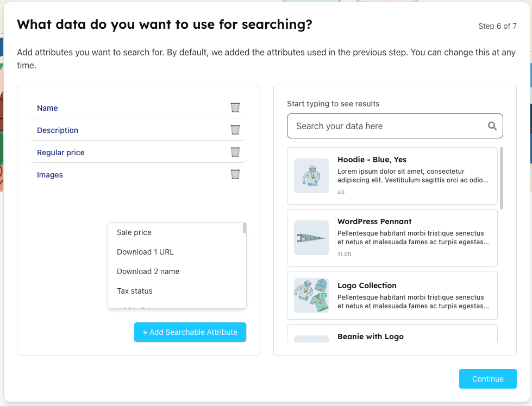This screenshot has height=406, width=532.
Task: Pick Download 2 name from the list
Action: 148,271
